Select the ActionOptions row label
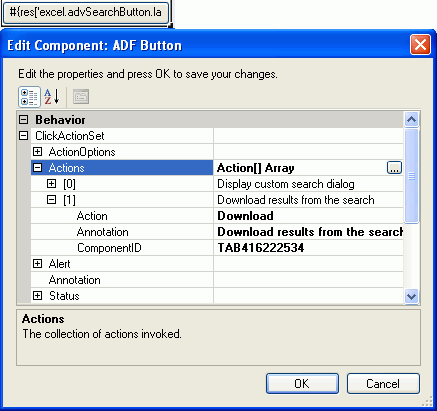 click(x=82, y=152)
